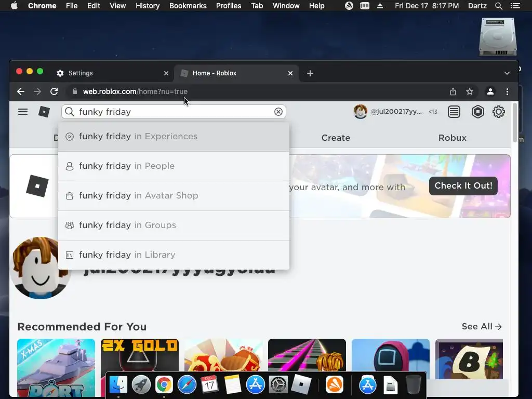Open the @jul200217yy profile link
This screenshot has height=399, width=532.
[396, 112]
